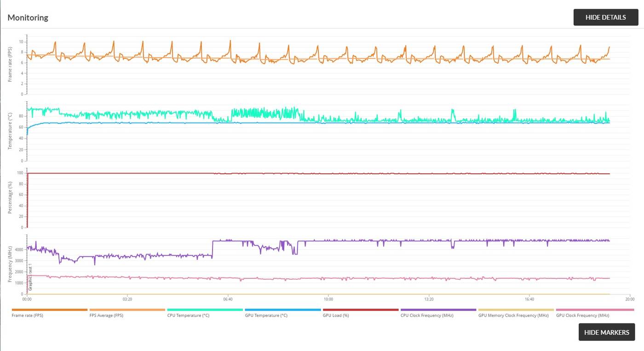Click the blue GPU Temperature color bar
The width and height of the screenshot is (644, 351).
[282, 310]
